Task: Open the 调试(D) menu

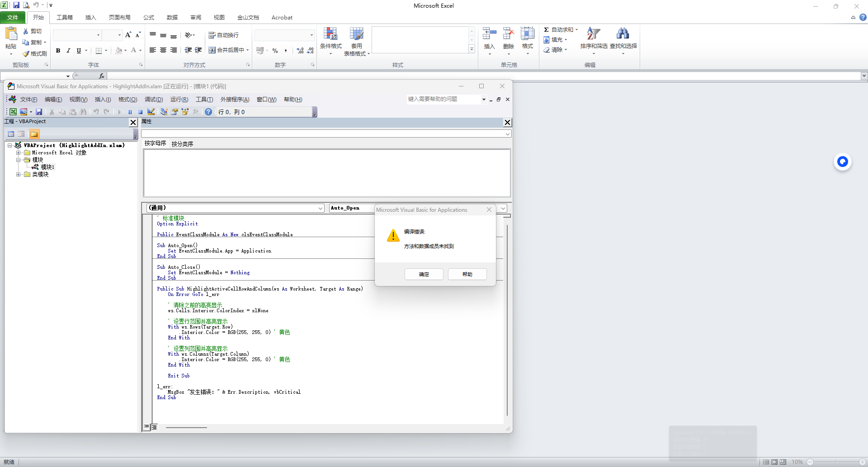Action: pos(154,100)
